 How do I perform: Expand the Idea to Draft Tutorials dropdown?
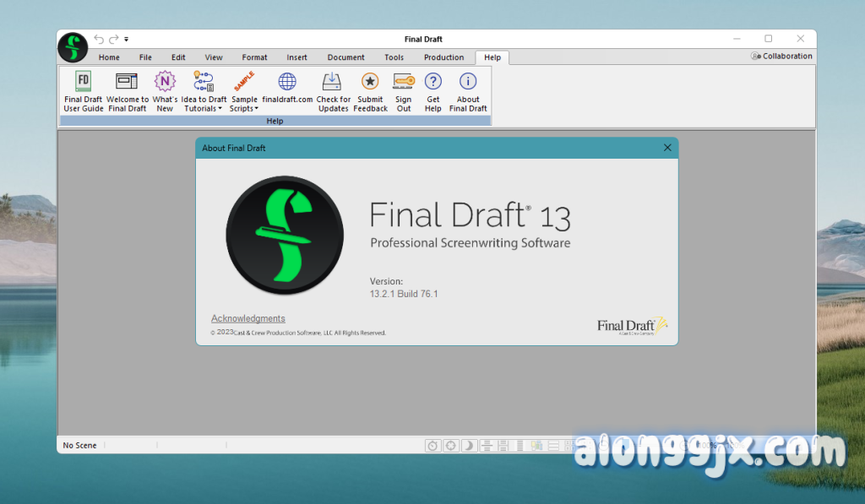click(204, 108)
